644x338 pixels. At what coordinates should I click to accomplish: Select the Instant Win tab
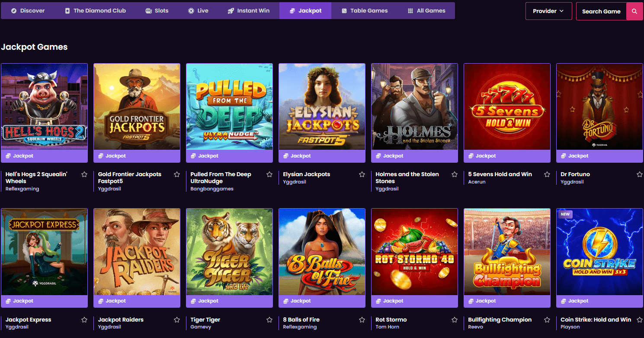click(x=248, y=11)
